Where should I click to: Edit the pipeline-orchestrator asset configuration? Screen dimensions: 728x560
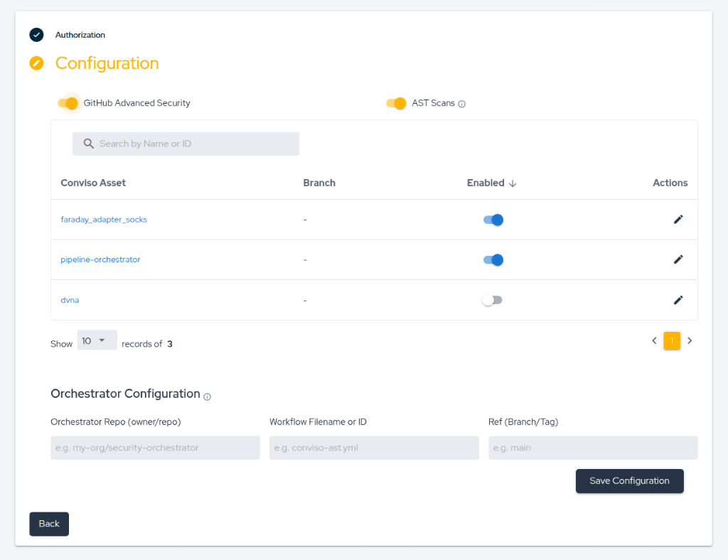click(678, 259)
